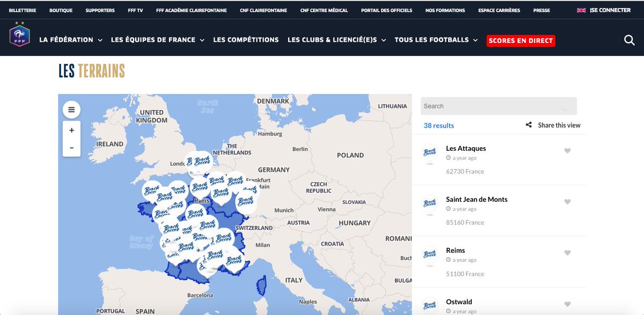Open Espace Carrières link

click(x=499, y=10)
